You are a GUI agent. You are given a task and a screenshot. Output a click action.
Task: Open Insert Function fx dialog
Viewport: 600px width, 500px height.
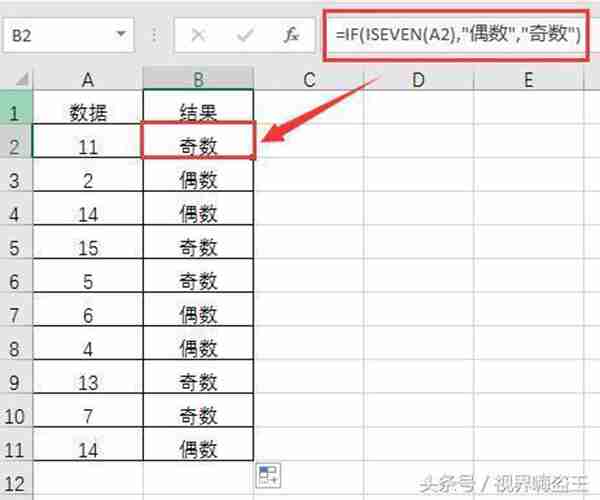(x=292, y=35)
